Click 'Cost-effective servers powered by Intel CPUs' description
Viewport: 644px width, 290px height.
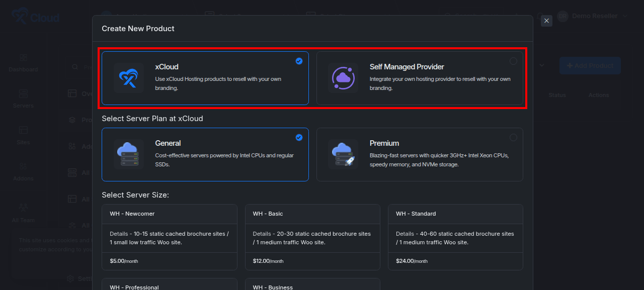click(224, 160)
